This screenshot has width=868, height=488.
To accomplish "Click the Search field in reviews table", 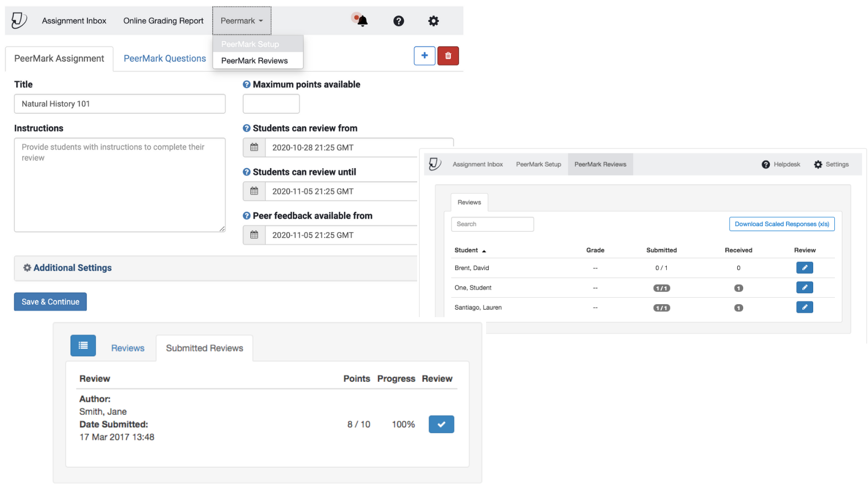I will tap(493, 224).
